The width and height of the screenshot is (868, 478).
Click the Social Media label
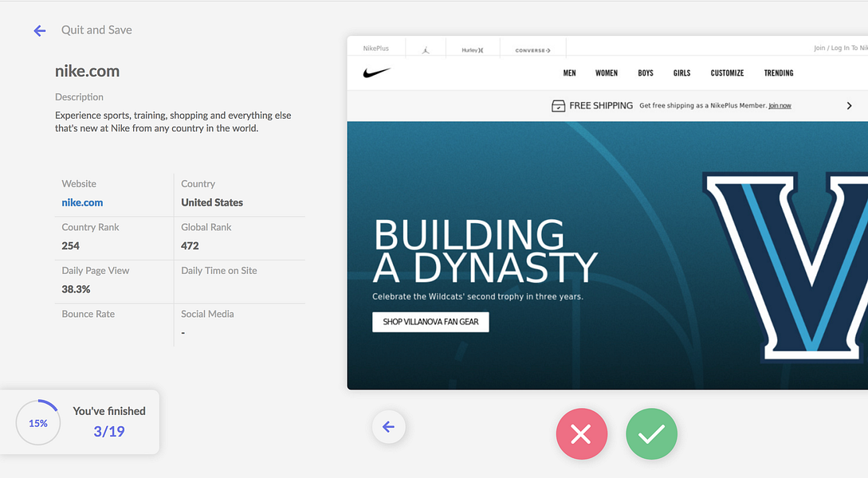[x=207, y=314]
